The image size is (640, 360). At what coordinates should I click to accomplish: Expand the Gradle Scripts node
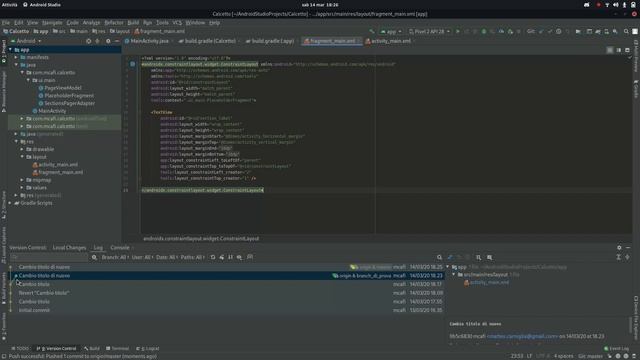[11, 203]
